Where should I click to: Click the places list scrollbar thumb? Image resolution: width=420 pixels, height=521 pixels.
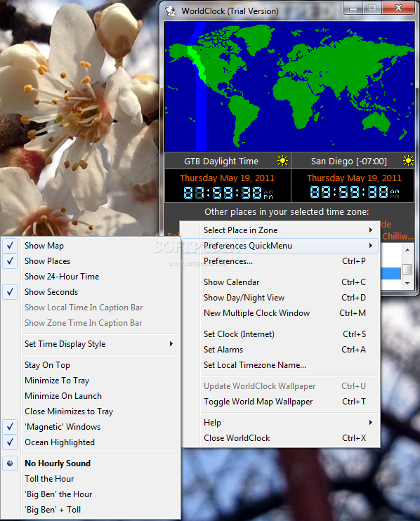tap(407, 269)
